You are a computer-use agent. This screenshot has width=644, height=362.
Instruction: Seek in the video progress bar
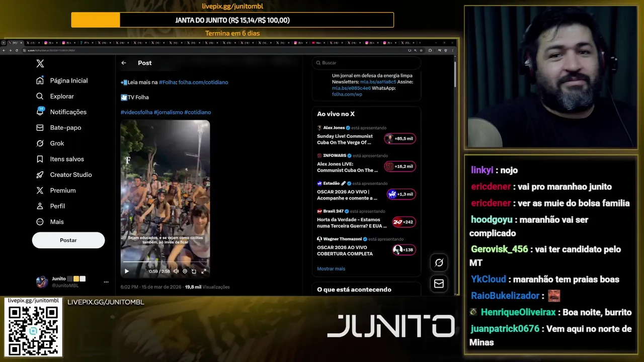(x=165, y=262)
